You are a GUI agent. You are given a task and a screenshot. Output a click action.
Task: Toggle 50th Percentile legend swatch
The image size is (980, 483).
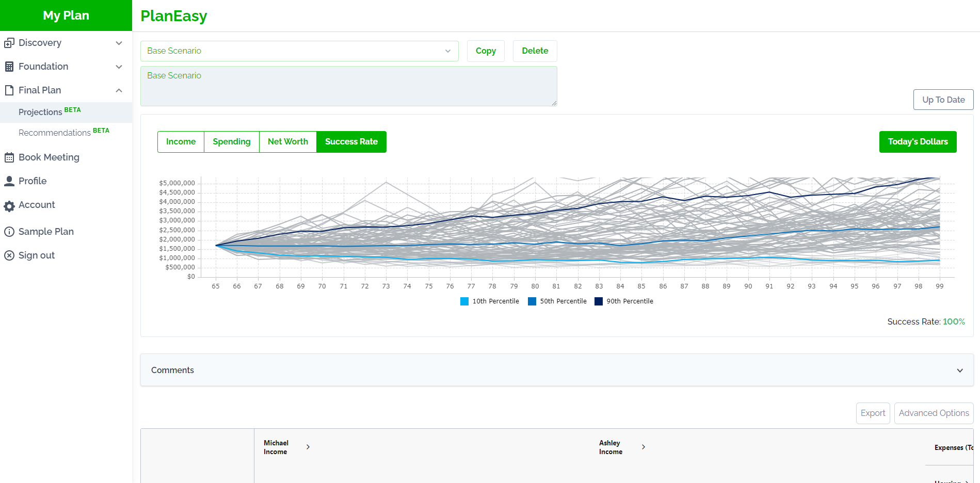click(532, 301)
